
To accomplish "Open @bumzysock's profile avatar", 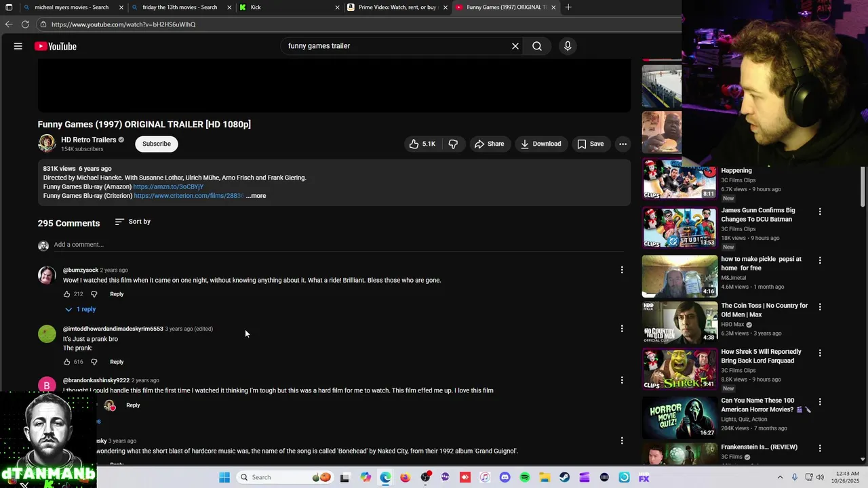I will point(47,275).
